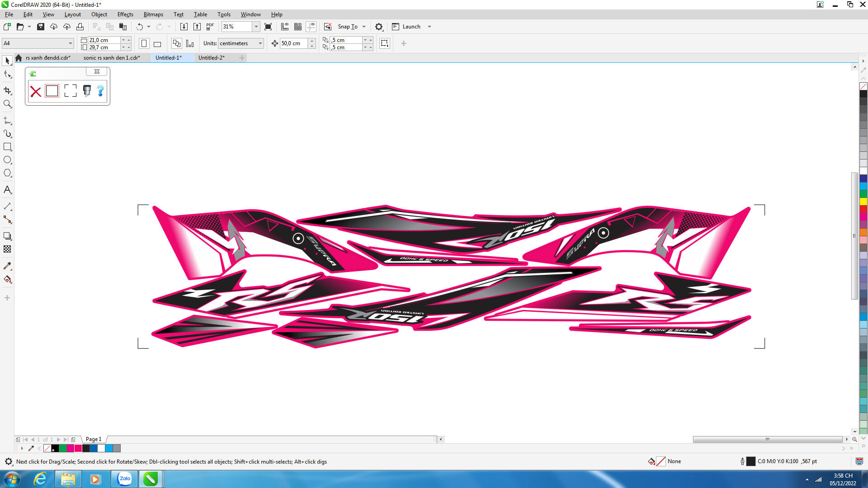Toggle apply layout to all pages

click(x=177, y=43)
